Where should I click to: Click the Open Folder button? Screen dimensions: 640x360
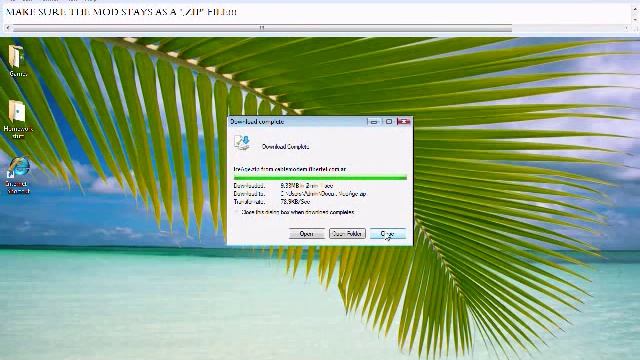tap(347, 234)
